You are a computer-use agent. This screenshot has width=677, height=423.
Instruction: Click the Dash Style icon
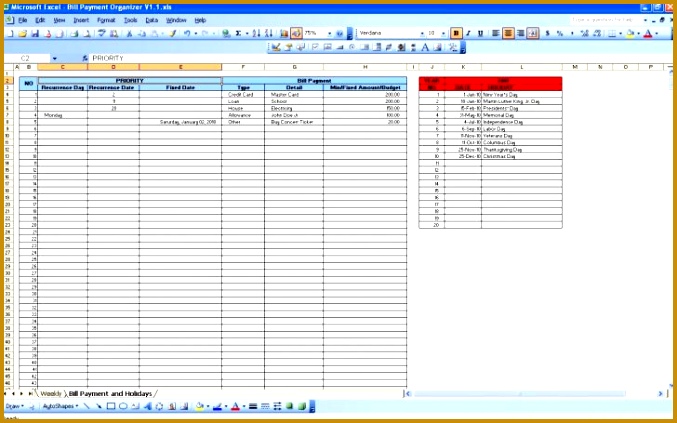click(x=266, y=406)
